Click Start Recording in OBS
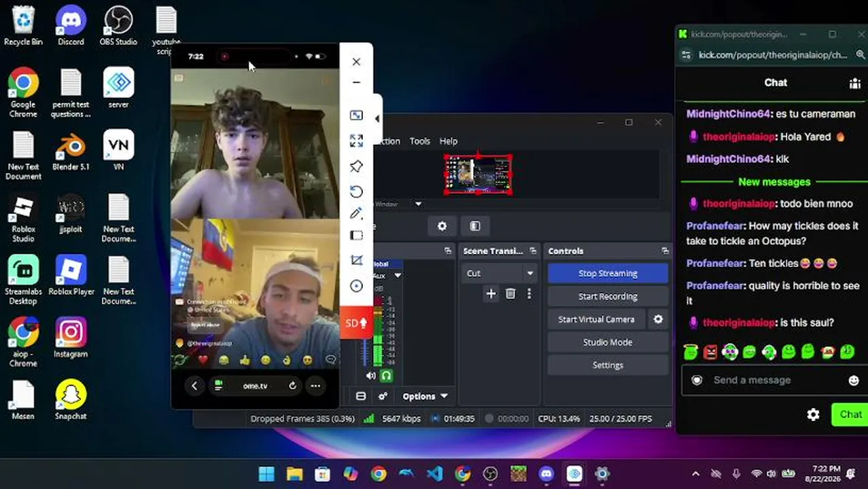 click(608, 296)
